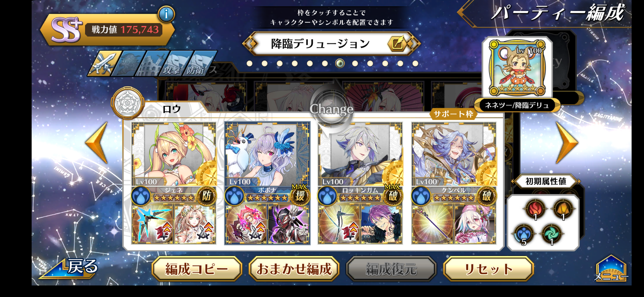Select the last page indicator dot
The height and width of the screenshot is (297, 644).
click(415, 64)
